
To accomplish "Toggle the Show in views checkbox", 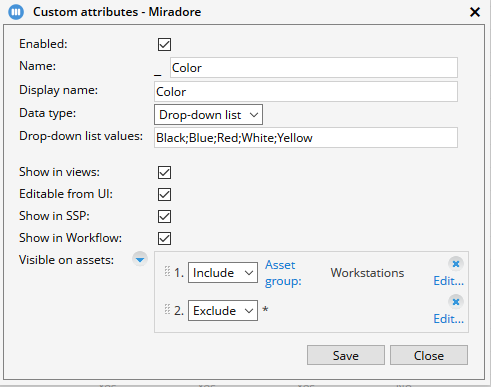I will (x=164, y=172).
